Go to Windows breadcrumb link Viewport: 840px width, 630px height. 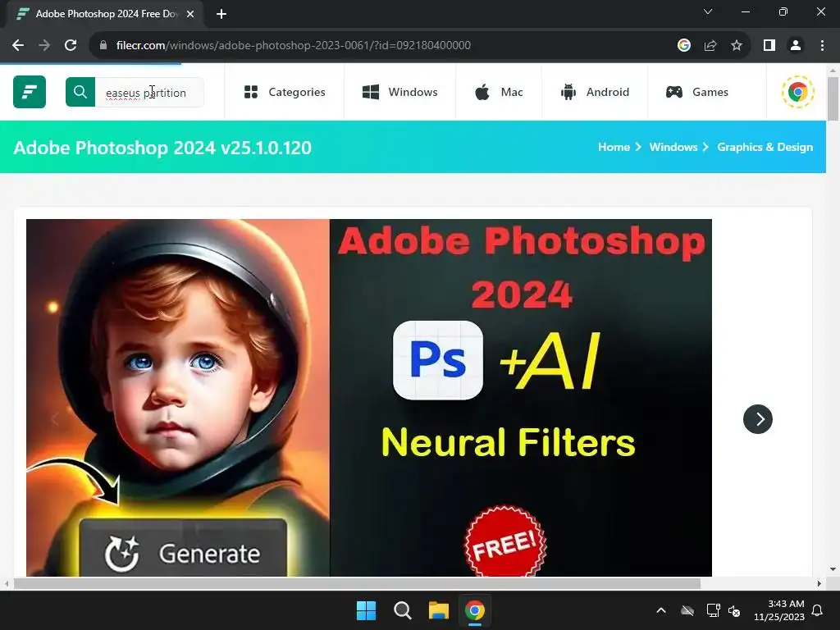click(x=673, y=147)
